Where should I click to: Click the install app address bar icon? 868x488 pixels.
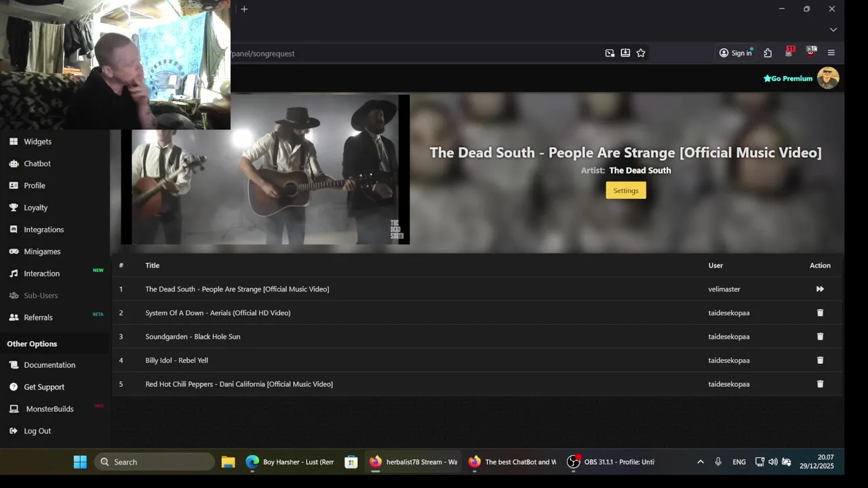tap(625, 53)
